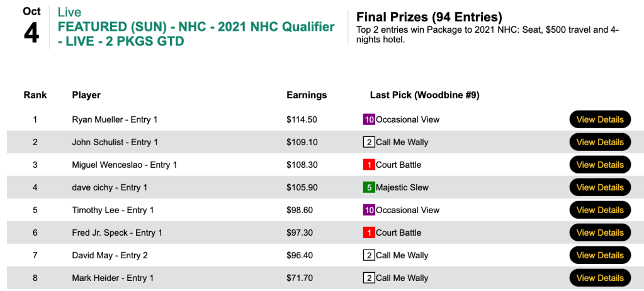Click red number 1 badge in Fred Jr. Speck row
The image size is (644, 291).
369,233
